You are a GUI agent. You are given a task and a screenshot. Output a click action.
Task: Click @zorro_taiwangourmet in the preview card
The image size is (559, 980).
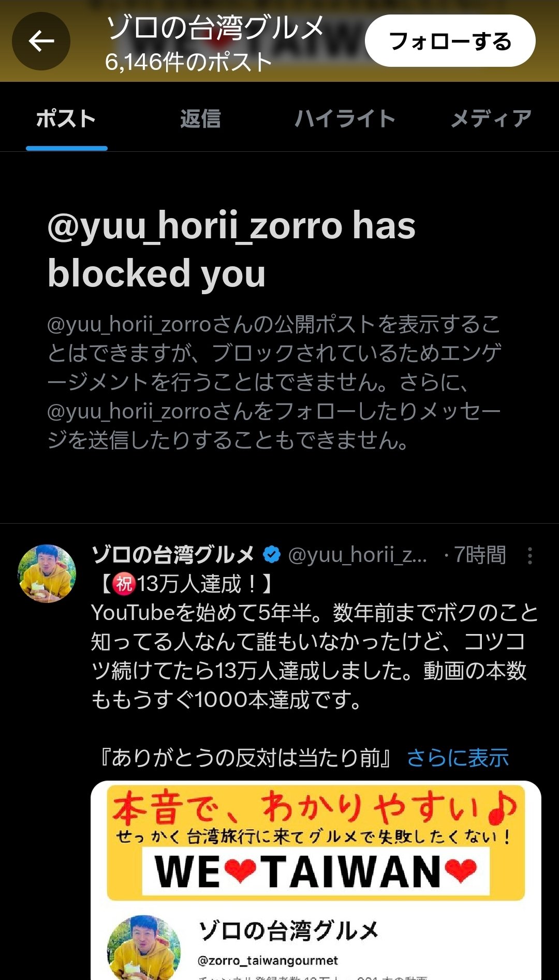268,961
